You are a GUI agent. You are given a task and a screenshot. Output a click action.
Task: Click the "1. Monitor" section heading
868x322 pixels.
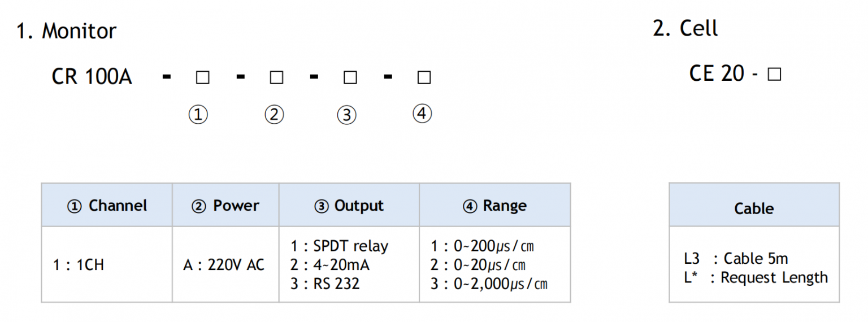click(66, 31)
